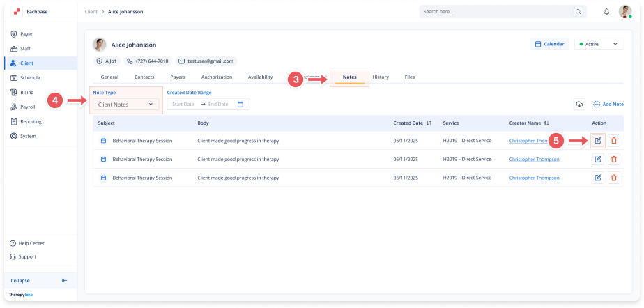This screenshot has height=308, width=644.
Task: Edit the first Behavioral Therapy Session note
Action: coord(598,141)
